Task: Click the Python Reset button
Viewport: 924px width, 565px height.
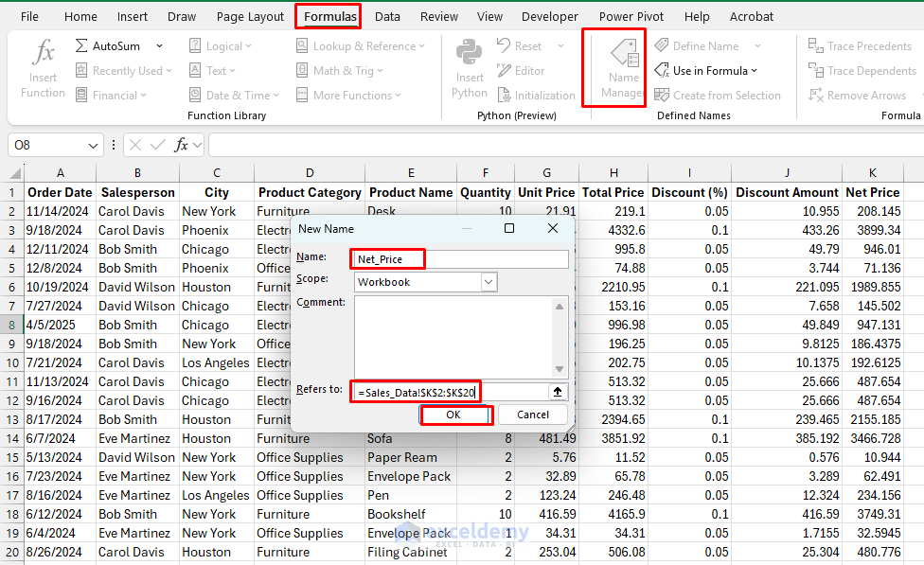Action: tap(519, 46)
